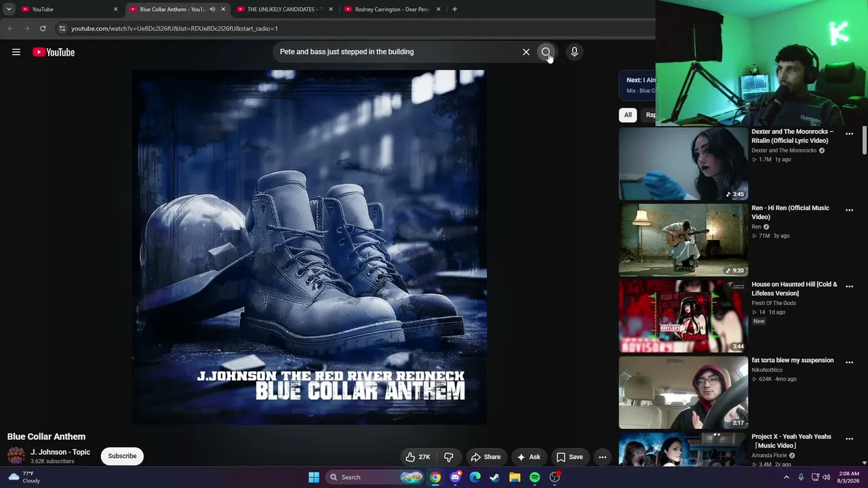Open File Explorer from the taskbar
Viewport: 868px width, 488px height.
pos(515,477)
